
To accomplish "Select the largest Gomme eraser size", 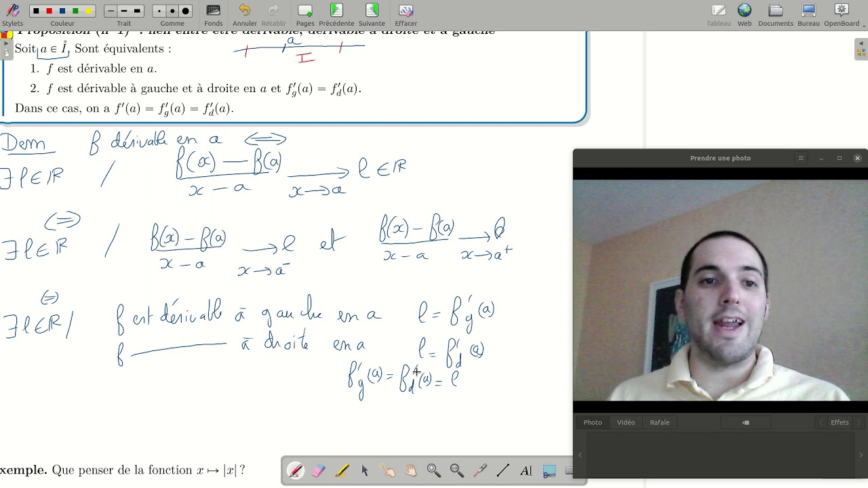I will 186,12.
